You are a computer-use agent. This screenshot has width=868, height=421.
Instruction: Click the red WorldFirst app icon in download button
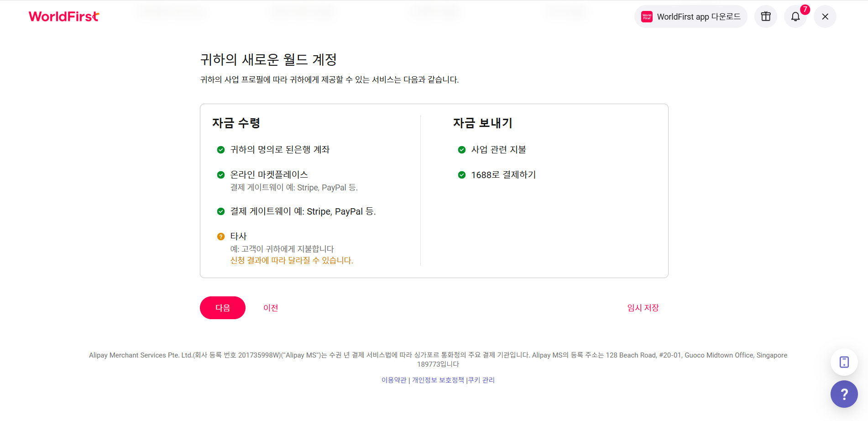point(647,17)
